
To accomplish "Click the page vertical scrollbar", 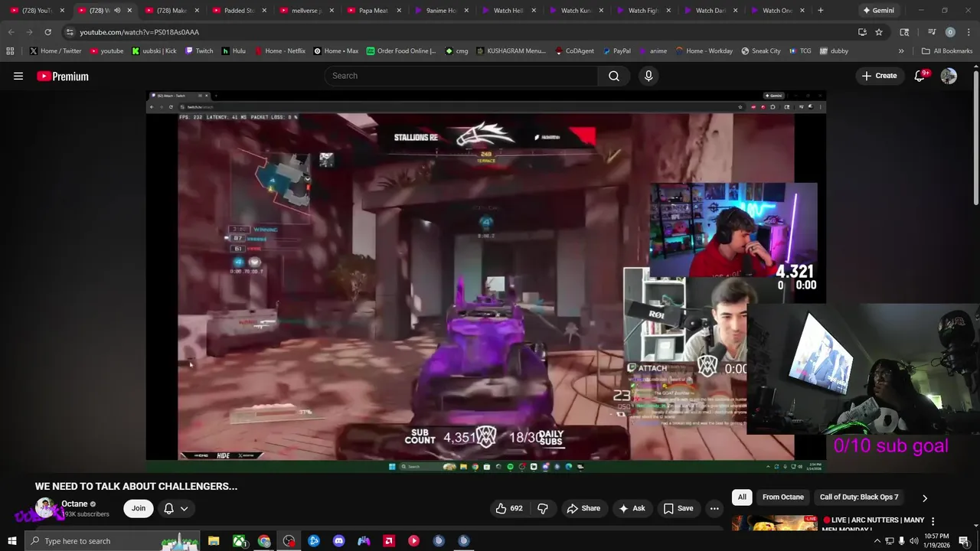I will click(x=975, y=138).
